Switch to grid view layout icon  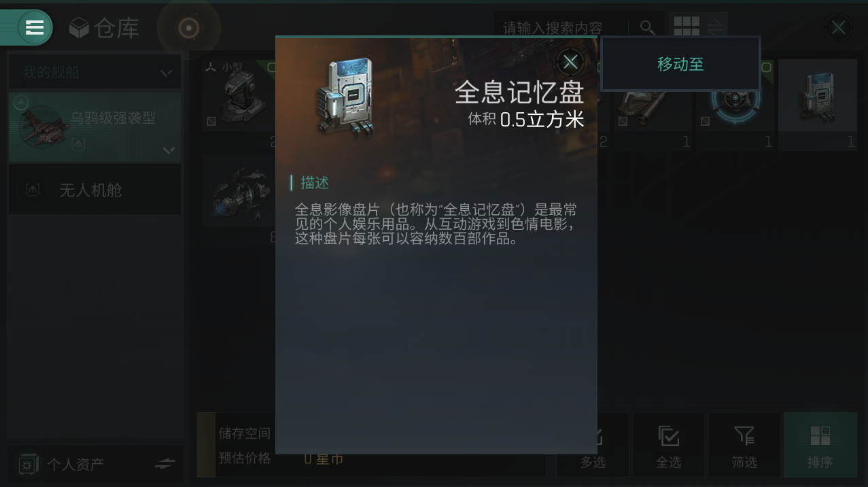(687, 27)
